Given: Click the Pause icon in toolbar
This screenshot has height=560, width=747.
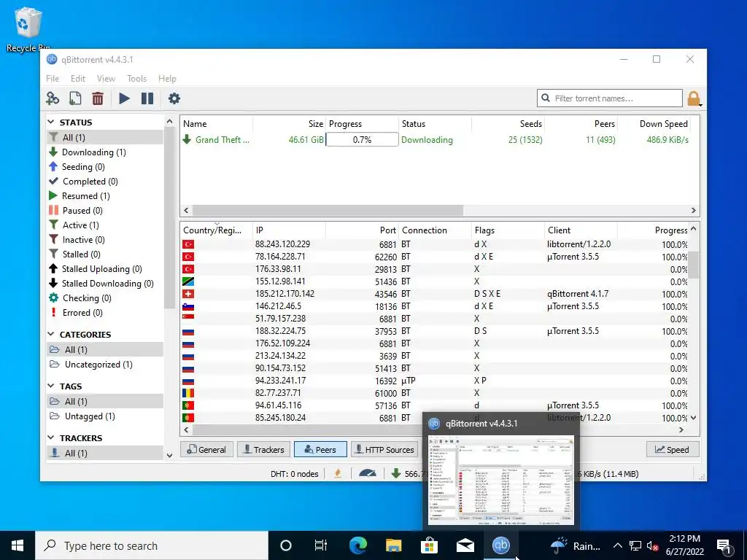Looking at the screenshot, I should pos(147,98).
